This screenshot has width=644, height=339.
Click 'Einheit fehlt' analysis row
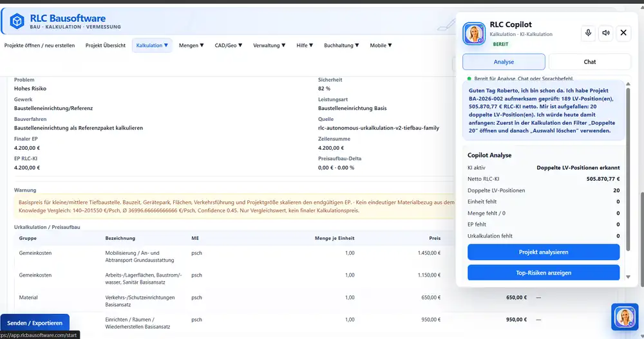pos(544,202)
